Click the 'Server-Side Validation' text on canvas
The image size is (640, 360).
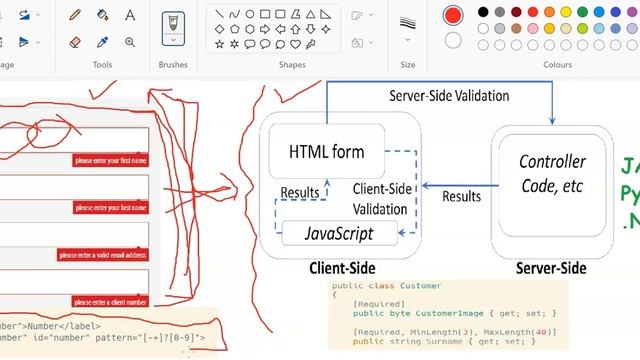point(449,96)
